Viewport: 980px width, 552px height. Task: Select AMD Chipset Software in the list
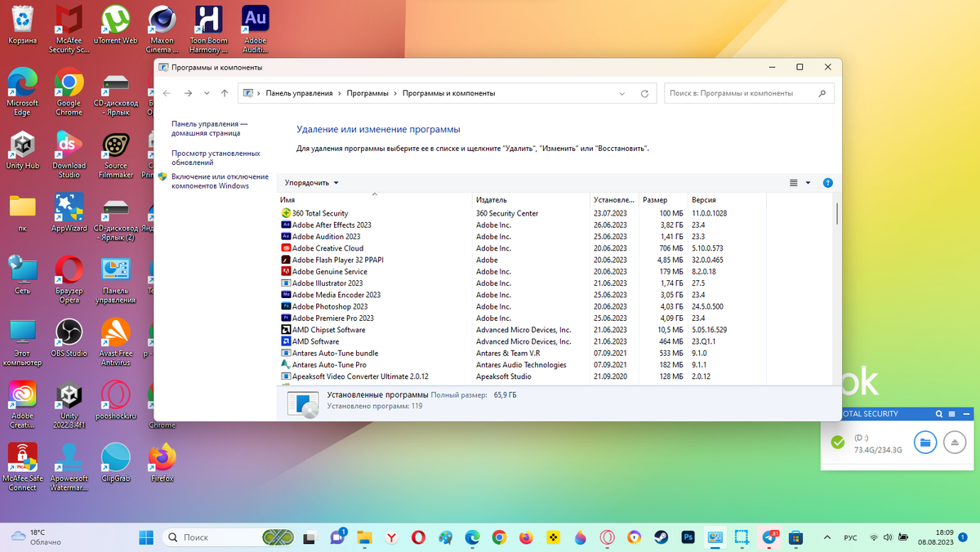click(x=523, y=330)
